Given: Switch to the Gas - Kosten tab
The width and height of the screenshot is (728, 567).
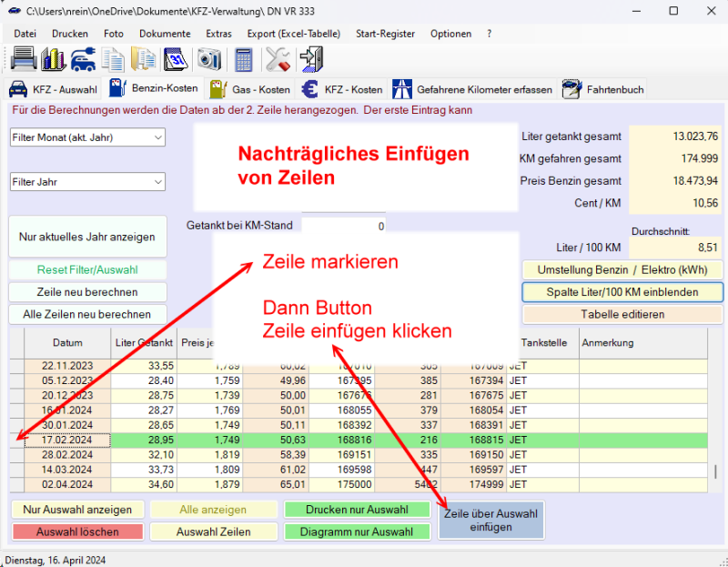Looking at the screenshot, I should coord(250,89).
